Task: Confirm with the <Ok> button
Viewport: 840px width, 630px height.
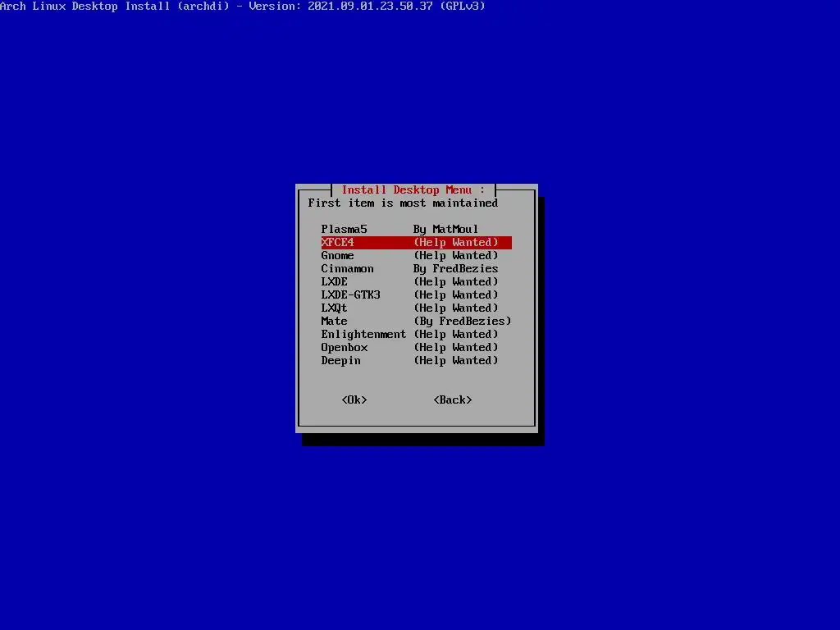Action: (x=354, y=400)
